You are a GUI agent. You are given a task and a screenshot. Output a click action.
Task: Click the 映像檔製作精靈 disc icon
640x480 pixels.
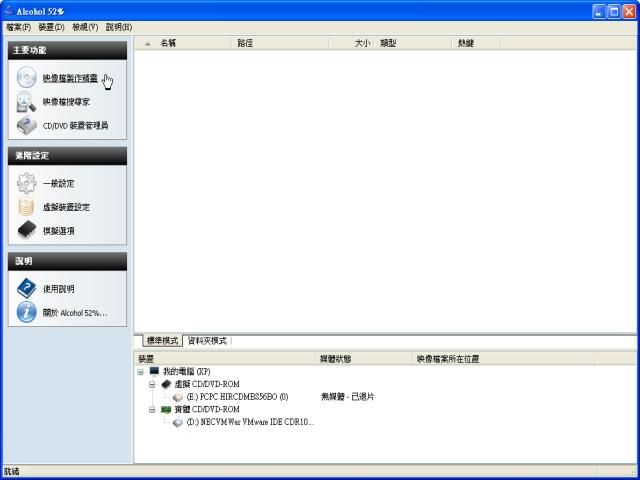pos(27,78)
